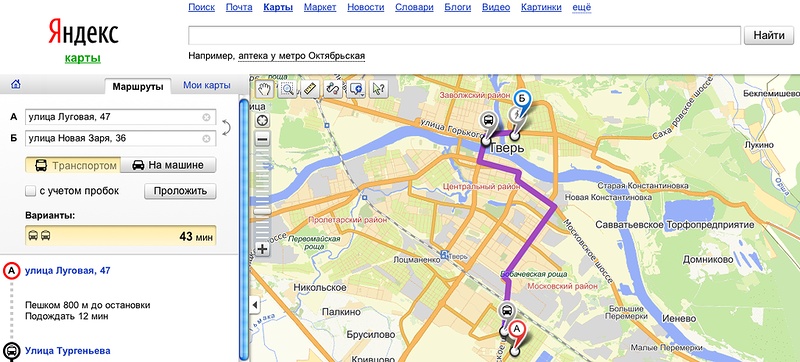
Task: Activate the magnifier zoom-area tool
Action: 287,89
